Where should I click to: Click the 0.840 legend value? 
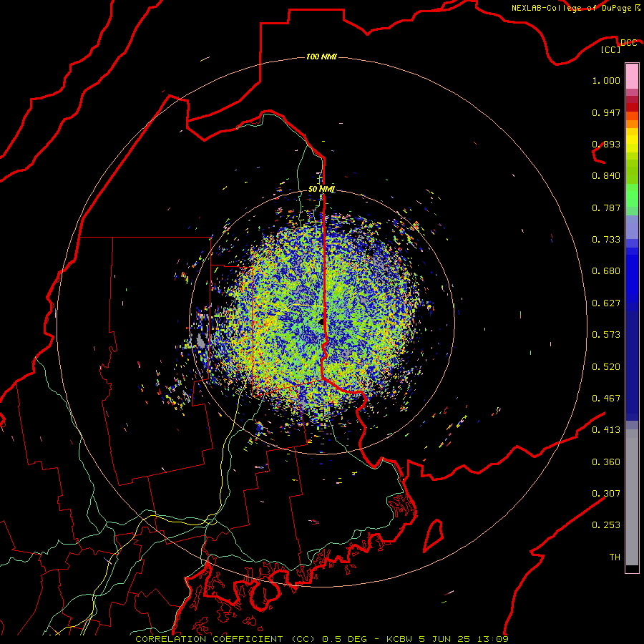tap(606, 176)
